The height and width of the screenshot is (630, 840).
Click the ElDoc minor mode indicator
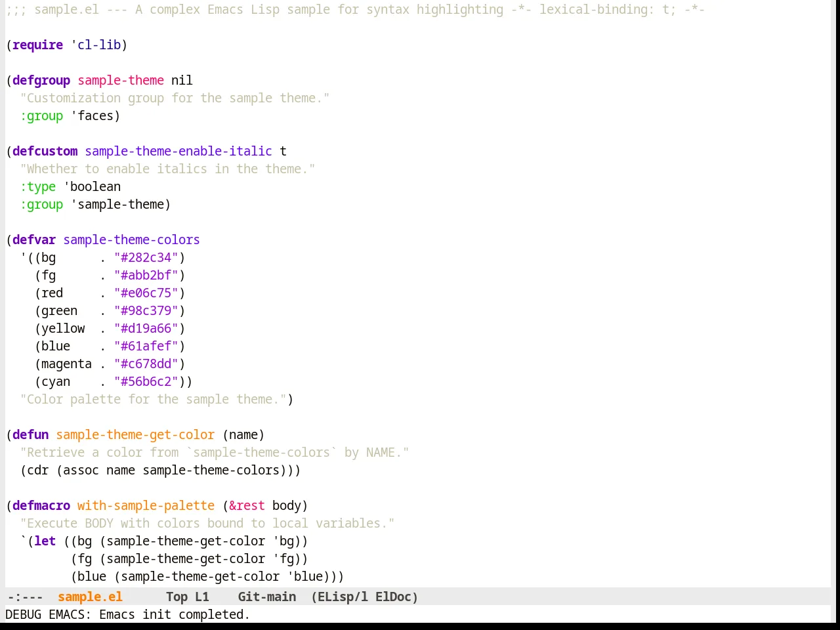393,597
